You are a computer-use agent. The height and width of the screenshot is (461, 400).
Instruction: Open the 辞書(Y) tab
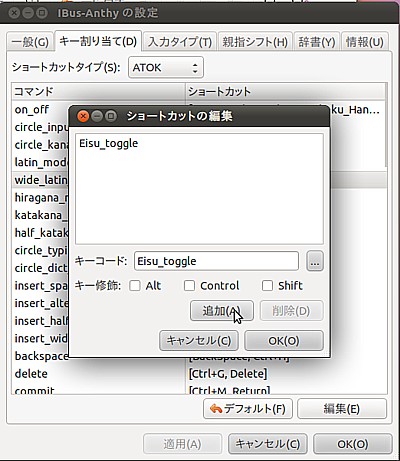(x=317, y=42)
